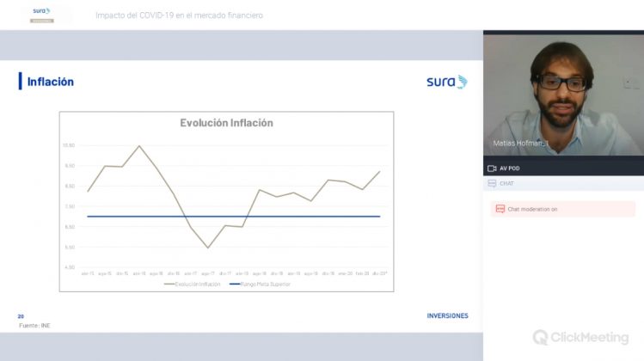This screenshot has height=361, width=644.
Task: Click the 'Inflación' slide heading
Action: coord(50,82)
